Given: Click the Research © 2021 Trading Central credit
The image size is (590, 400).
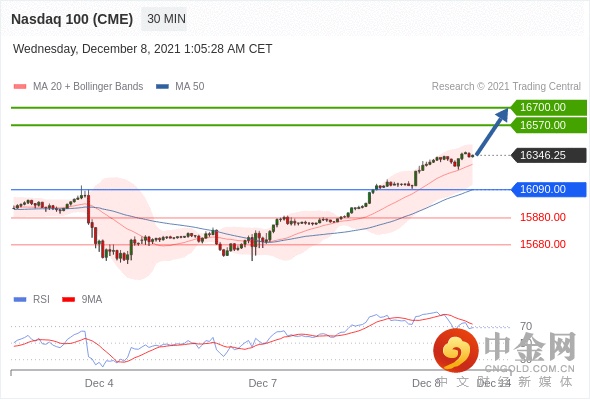Looking at the screenshot, I should [x=506, y=87].
